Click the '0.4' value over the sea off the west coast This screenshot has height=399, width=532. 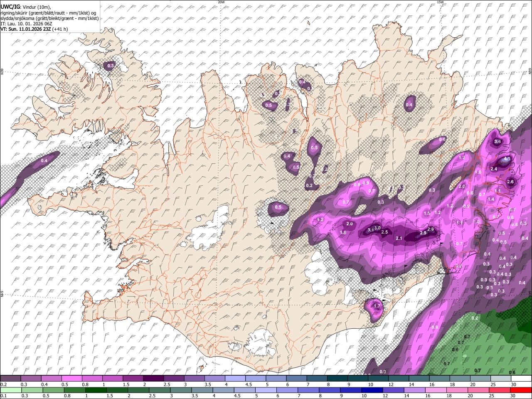pos(44,160)
